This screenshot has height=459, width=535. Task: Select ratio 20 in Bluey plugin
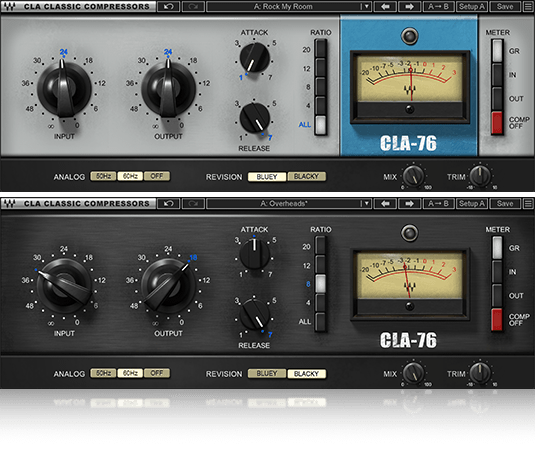tap(320, 48)
